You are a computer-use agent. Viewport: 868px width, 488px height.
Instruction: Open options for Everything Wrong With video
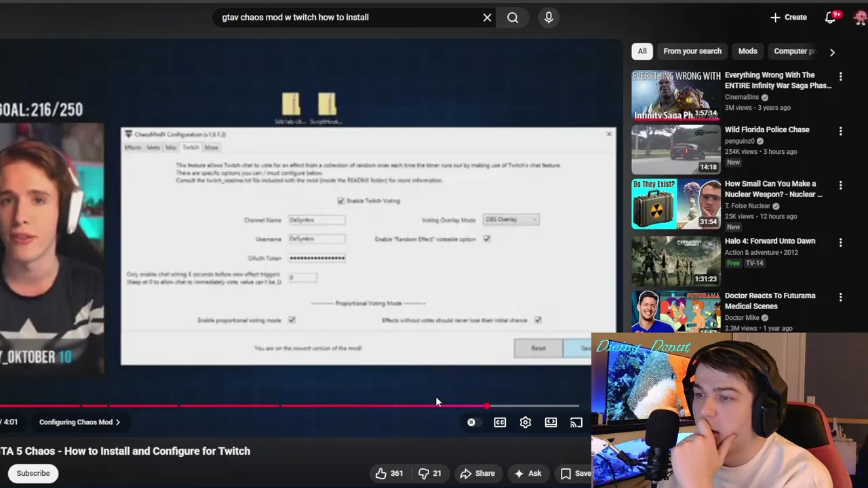pyautogui.click(x=840, y=77)
